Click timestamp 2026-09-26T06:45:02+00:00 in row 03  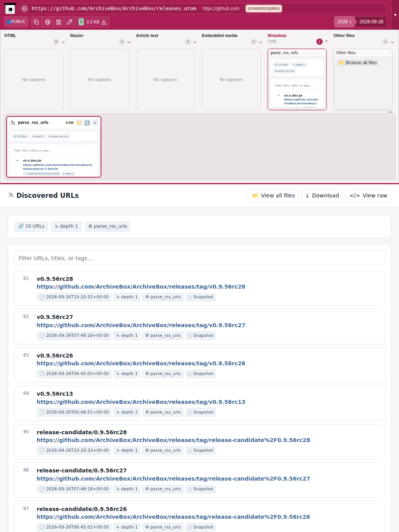[74, 374]
